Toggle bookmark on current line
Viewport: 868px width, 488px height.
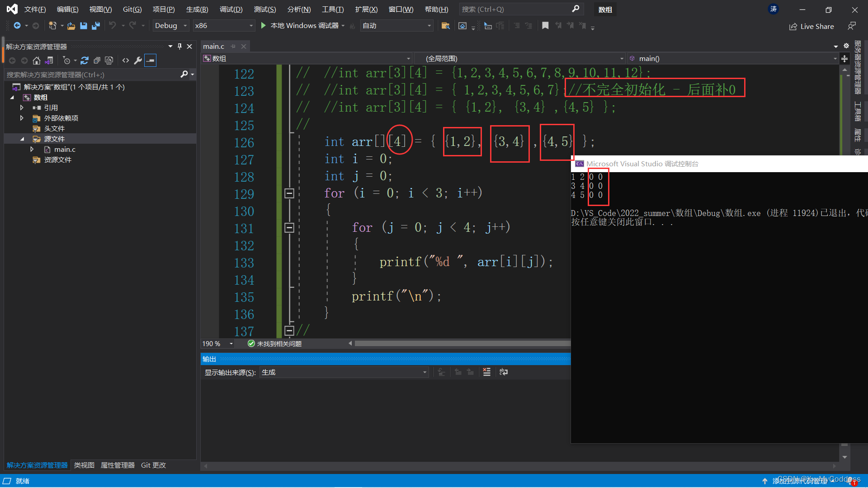(x=545, y=26)
